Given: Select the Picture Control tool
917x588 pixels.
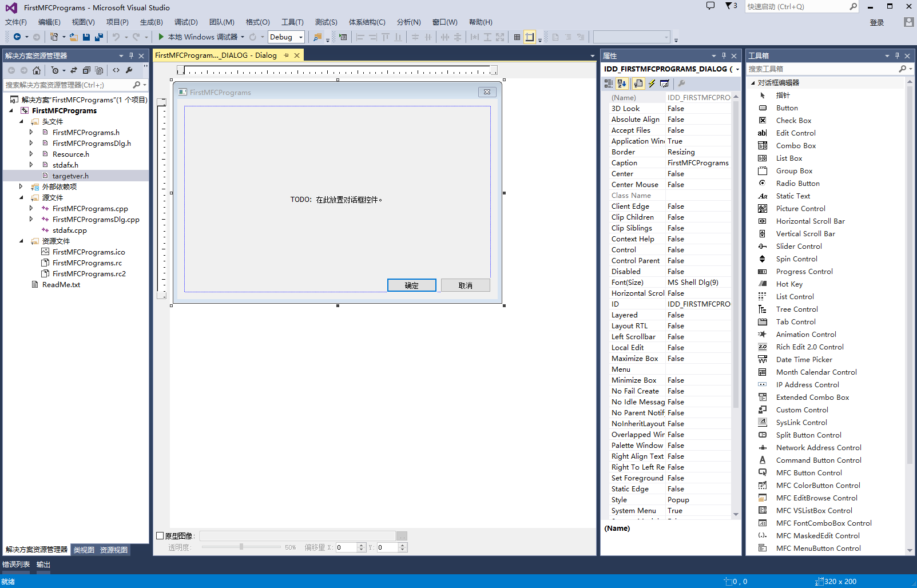Looking at the screenshot, I should (x=800, y=209).
